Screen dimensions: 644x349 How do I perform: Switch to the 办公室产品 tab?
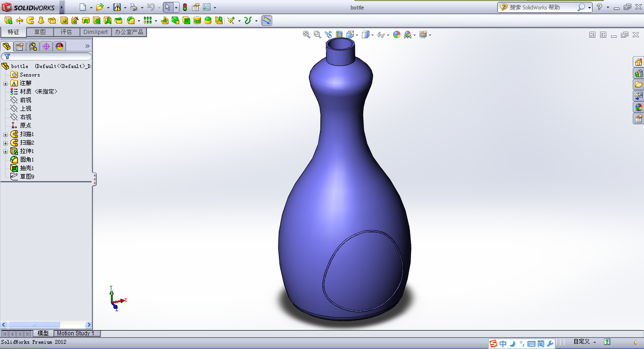point(129,32)
